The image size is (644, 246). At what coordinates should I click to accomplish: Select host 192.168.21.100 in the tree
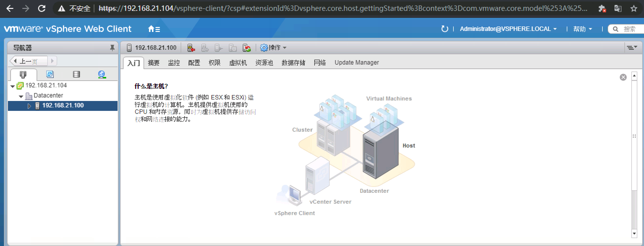pyautogui.click(x=63, y=105)
